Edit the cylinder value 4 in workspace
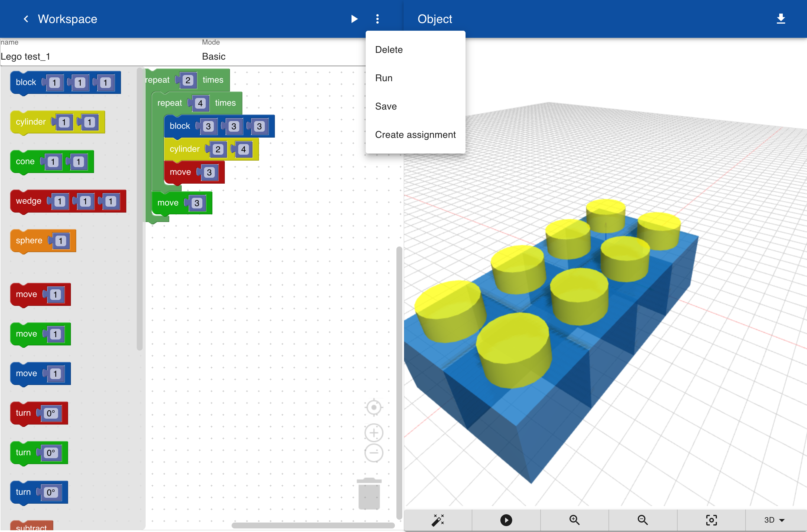807x532 pixels. [x=243, y=150]
